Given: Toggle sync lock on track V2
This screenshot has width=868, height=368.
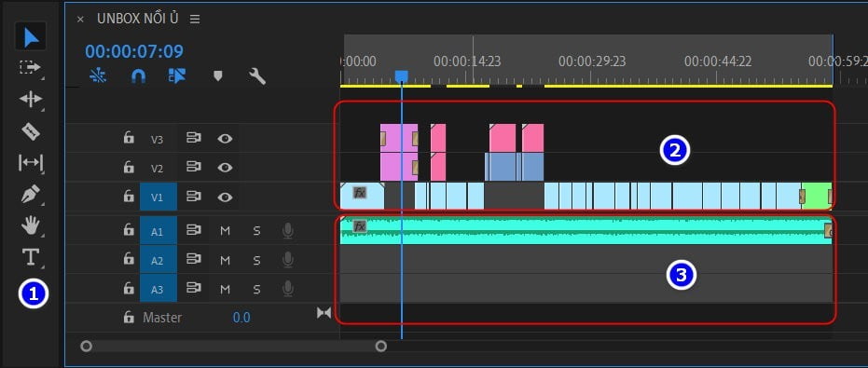Looking at the screenshot, I should click(x=193, y=167).
